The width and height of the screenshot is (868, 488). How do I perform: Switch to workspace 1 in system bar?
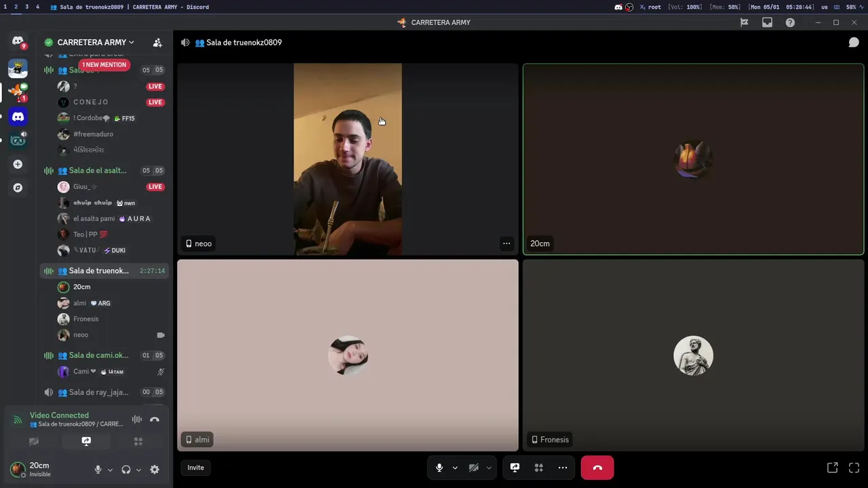point(5,7)
